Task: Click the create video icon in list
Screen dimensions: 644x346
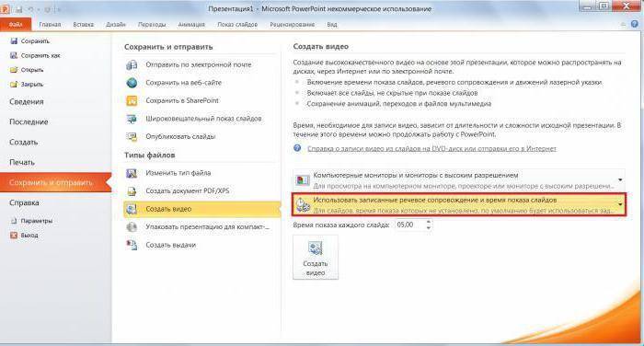Action: (132, 209)
